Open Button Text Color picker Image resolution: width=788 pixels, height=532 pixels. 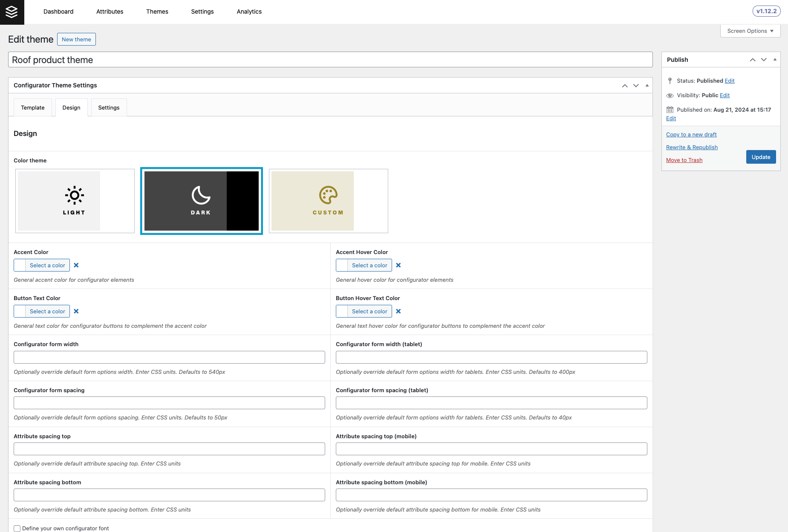click(x=42, y=311)
